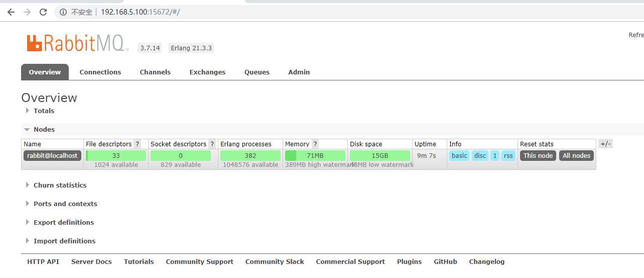This screenshot has height=278, width=644.
Task: Click the 1048576 available text
Action: (x=250, y=165)
